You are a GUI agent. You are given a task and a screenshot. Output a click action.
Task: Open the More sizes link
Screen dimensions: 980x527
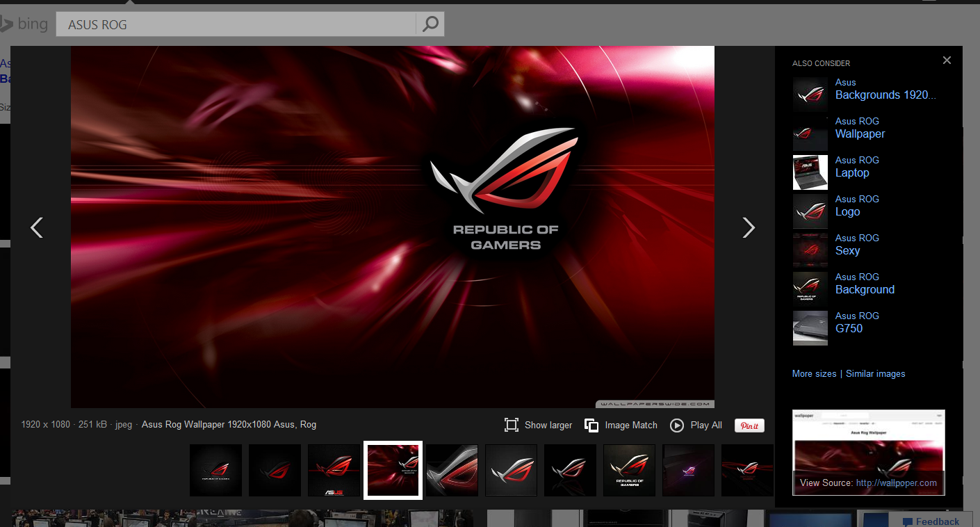point(815,373)
